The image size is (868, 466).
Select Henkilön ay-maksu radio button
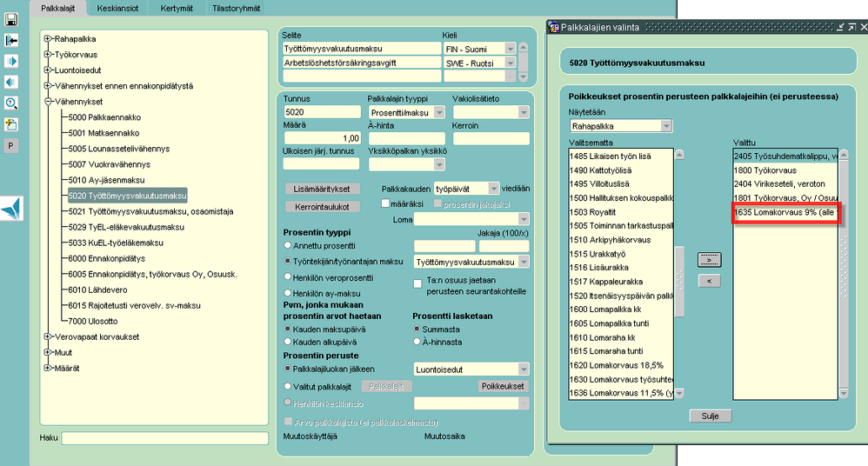pos(287,293)
